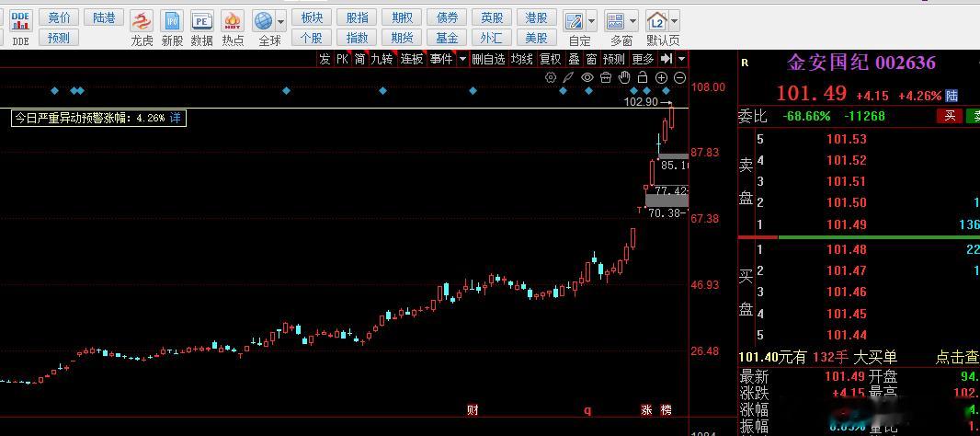The image size is (980, 436).
Task: Select the hand pan tool
Action: 623,77
